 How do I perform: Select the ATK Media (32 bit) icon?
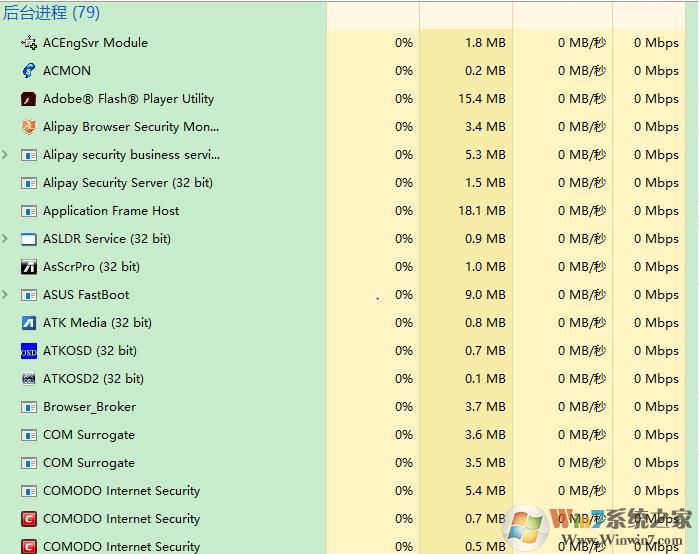coord(29,323)
